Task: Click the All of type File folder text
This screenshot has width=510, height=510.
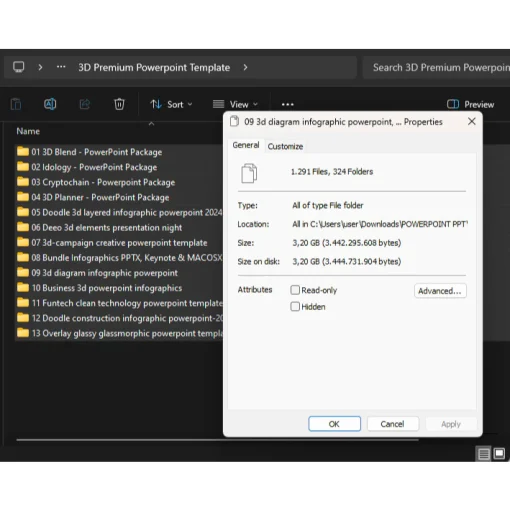Action: pos(328,205)
